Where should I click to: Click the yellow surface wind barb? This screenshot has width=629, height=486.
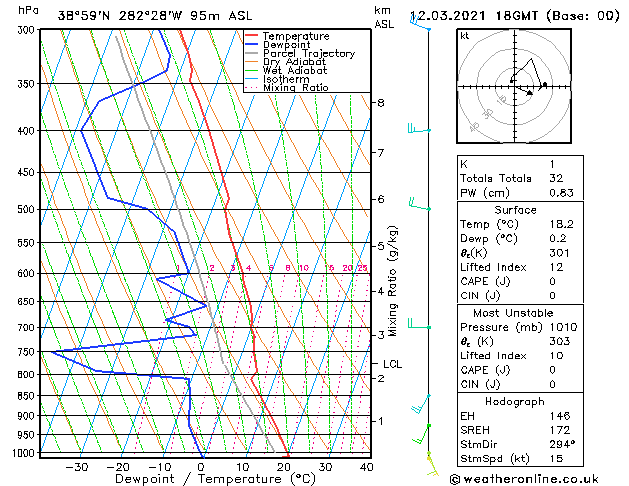[431, 460]
